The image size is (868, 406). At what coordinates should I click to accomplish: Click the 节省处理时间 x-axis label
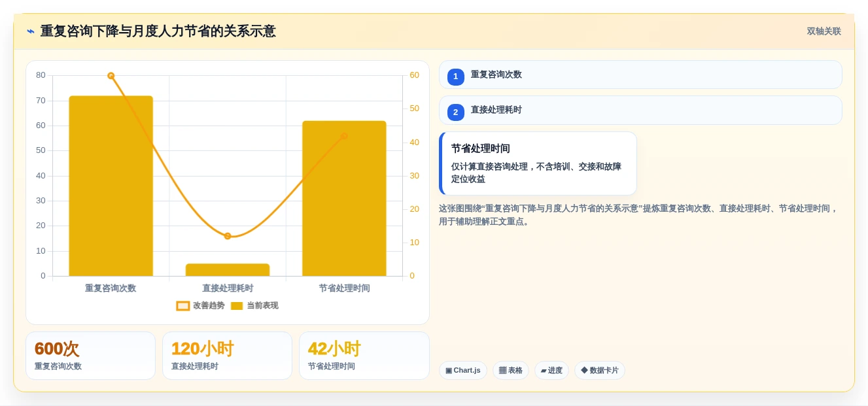coord(344,288)
